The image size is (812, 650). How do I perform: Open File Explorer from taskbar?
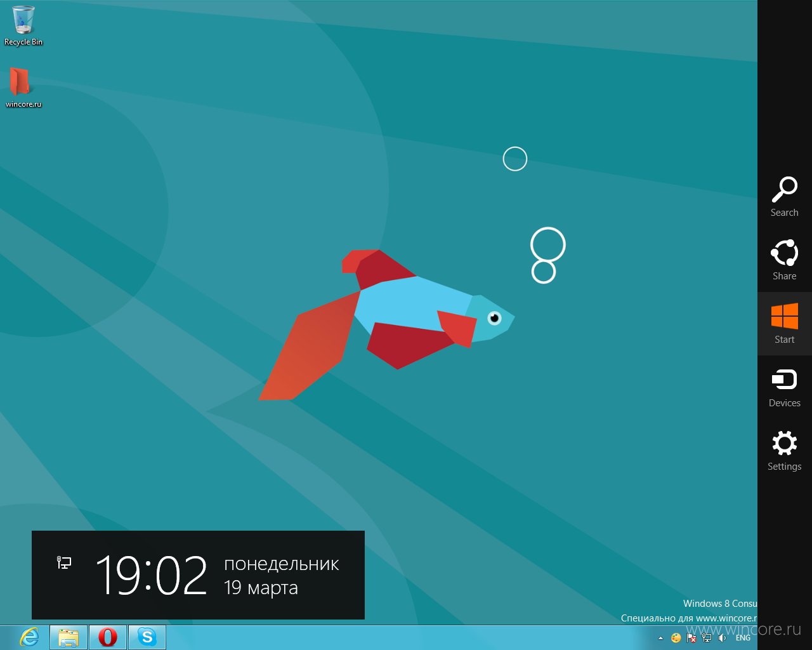tap(69, 637)
